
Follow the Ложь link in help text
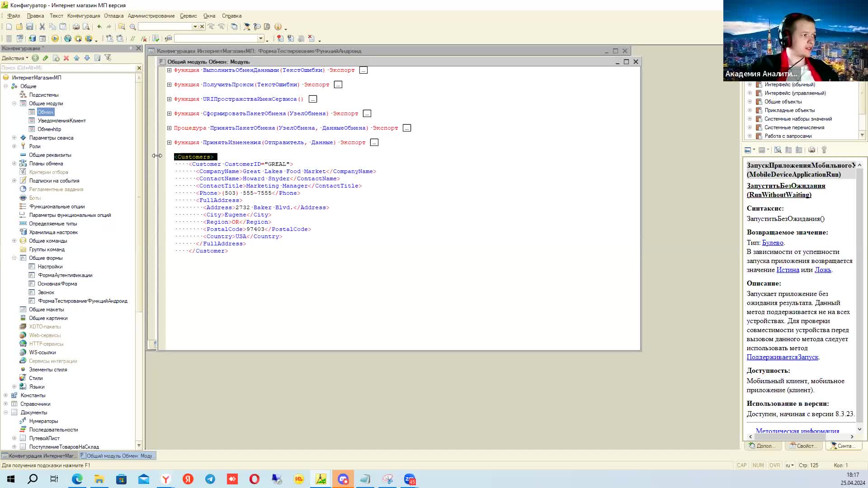[822, 270]
